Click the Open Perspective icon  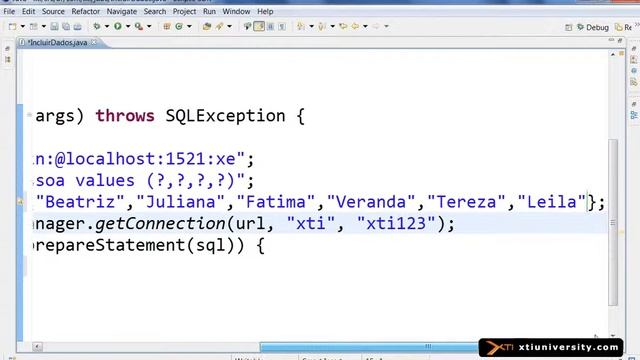(x=569, y=27)
